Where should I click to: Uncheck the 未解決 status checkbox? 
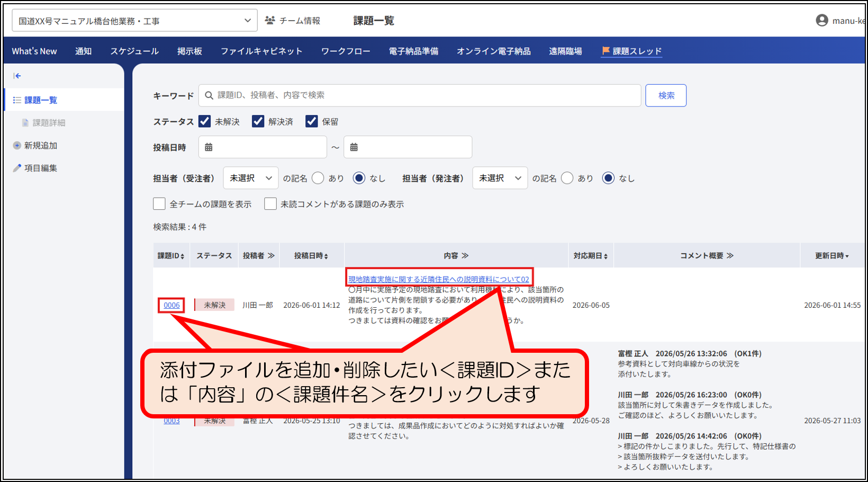tap(204, 121)
